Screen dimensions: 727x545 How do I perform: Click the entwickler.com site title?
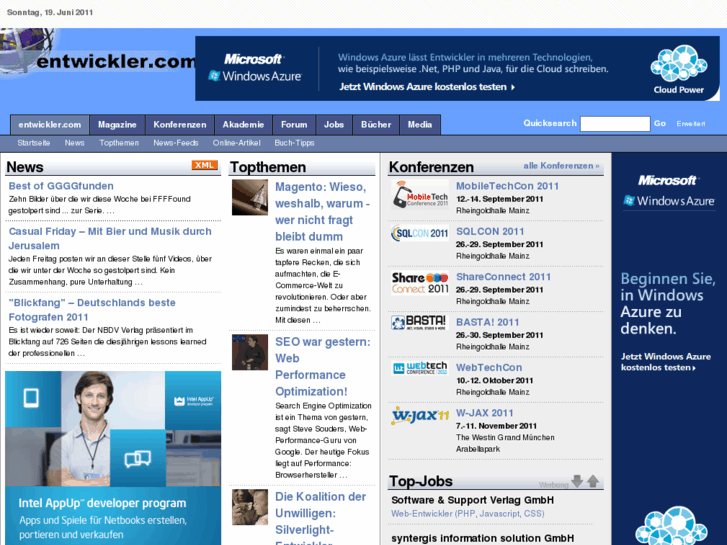pos(116,61)
